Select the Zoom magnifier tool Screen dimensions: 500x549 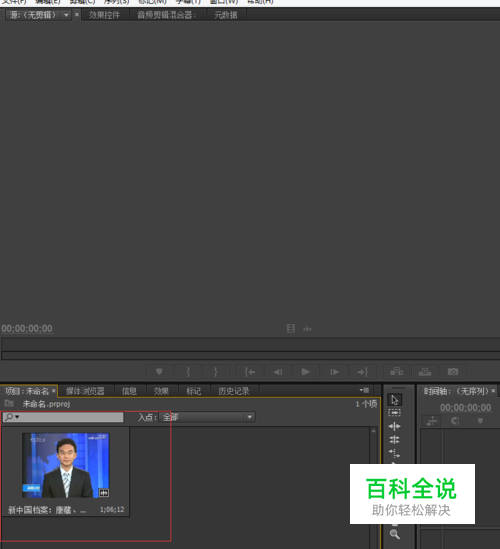point(395,534)
